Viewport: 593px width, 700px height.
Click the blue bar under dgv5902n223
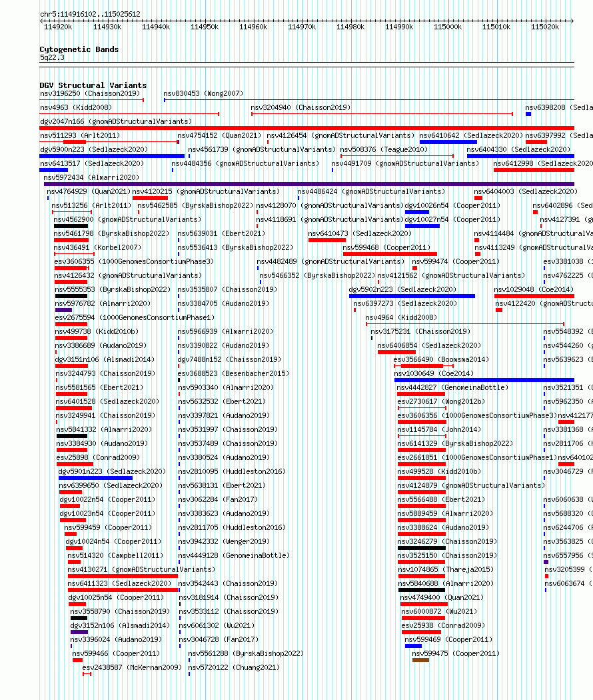(x=412, y=296)
